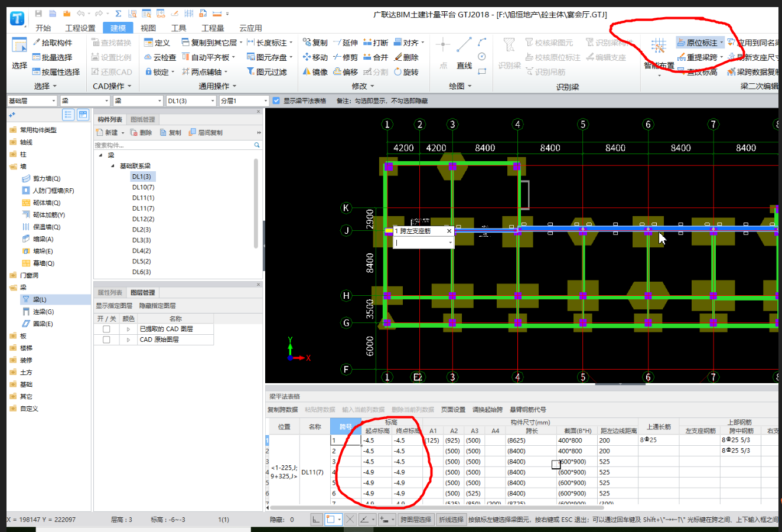
Task: Click 悬臂钢筋代号 button
Action: 528,409
